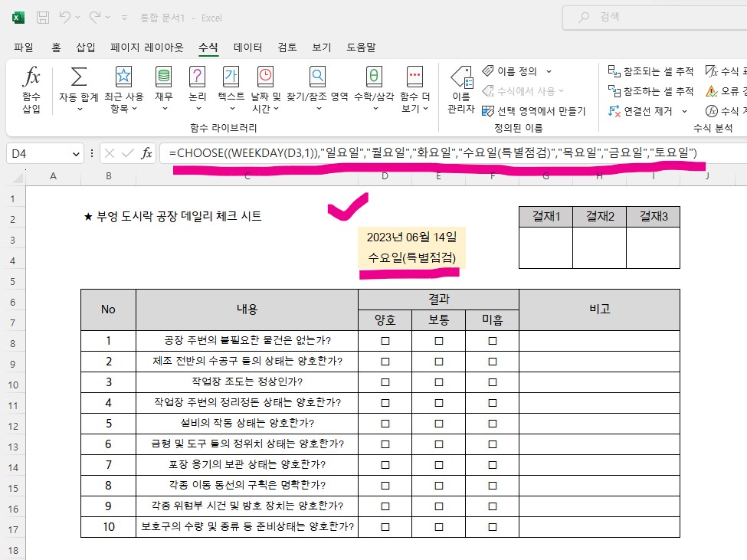Expand the Name Box dropdown arrow

point(75,154)
